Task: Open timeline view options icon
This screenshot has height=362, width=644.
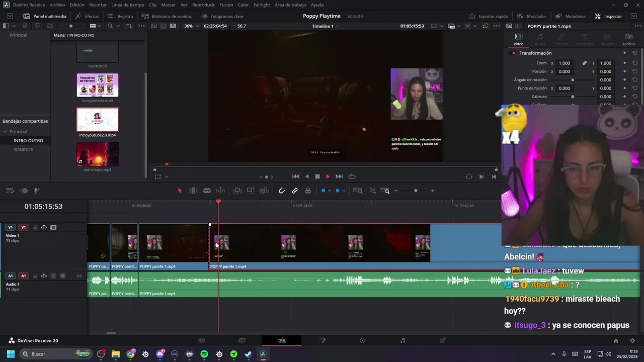Action: point(10,191)
